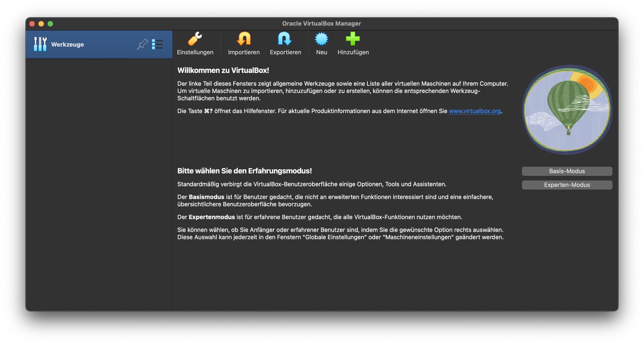The image size is (644, 345).
Task: Click the orange Importieren arrow icon
Action: click(244, 39)
